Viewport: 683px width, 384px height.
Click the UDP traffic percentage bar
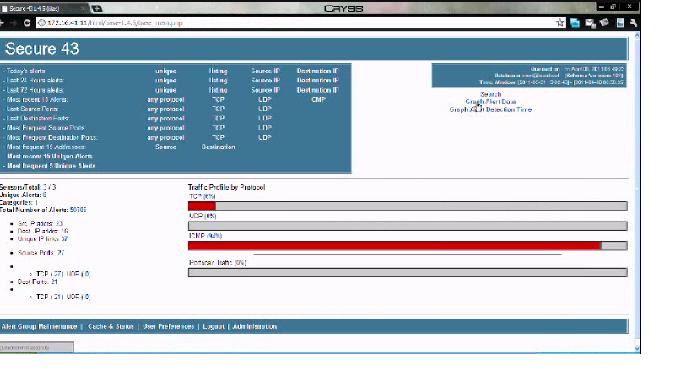408,226
